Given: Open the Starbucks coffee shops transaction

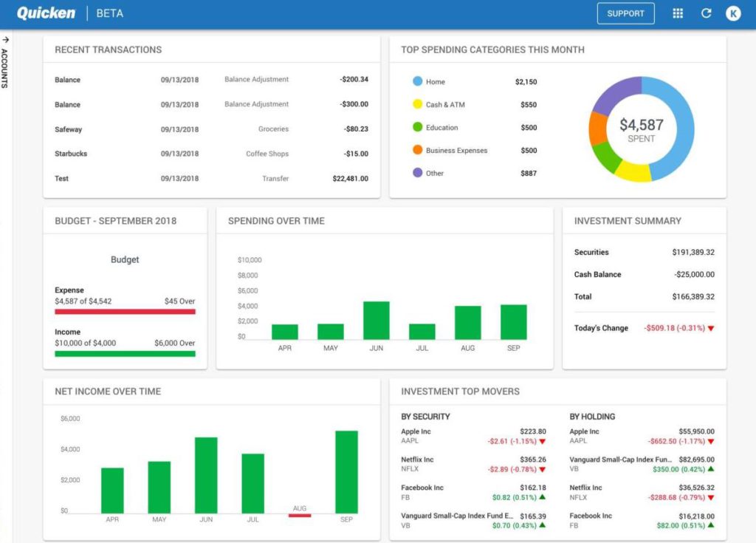Looking at the screenshot, I should 211,154.
